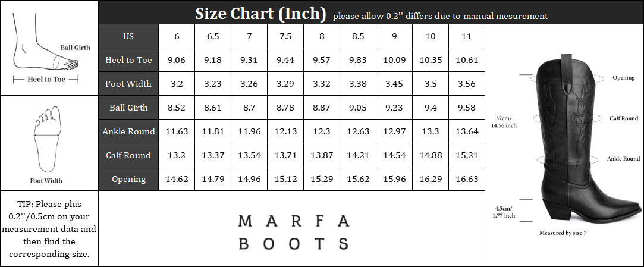Click the 9.06 heel to toe value
The image size is (644, 267).
click(x=177, y=60)
